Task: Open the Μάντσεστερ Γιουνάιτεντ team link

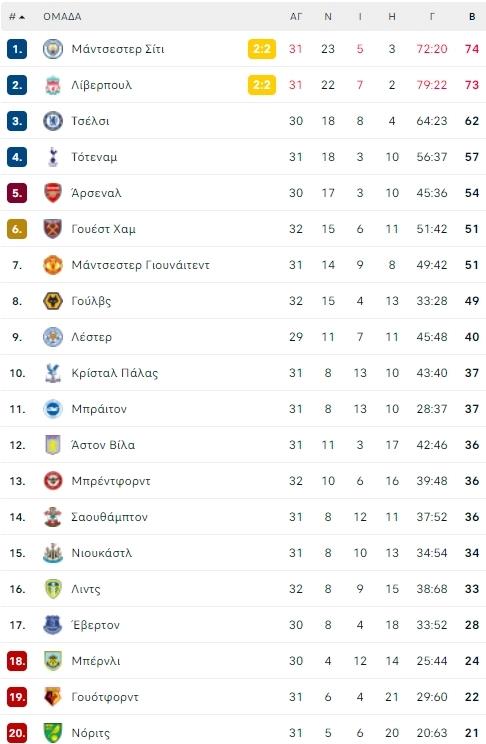Action: pyautogui.click(x=140, y=265)
